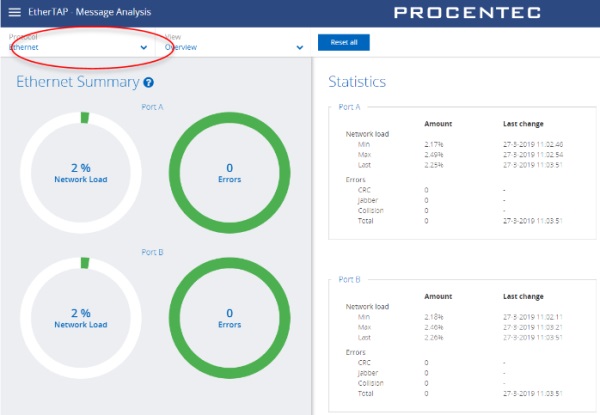Viewport: 600px width, 415px height.
Task: Click Port B Min load value 2.18%
Action: click(434, 317)
